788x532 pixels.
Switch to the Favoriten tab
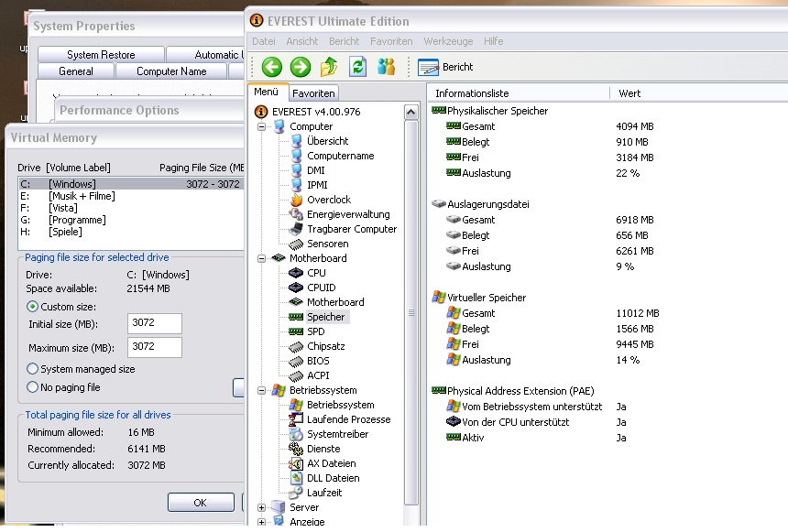313,93
